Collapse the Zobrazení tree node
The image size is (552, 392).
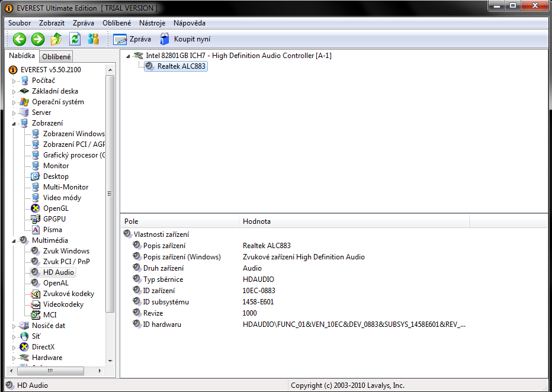pos(14,124)
